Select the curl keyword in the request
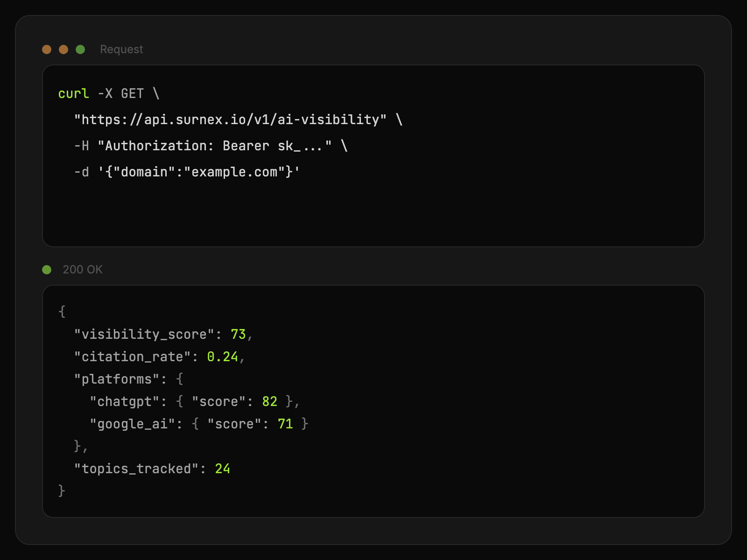The image size is (747, 560). (x=73, y=93)
